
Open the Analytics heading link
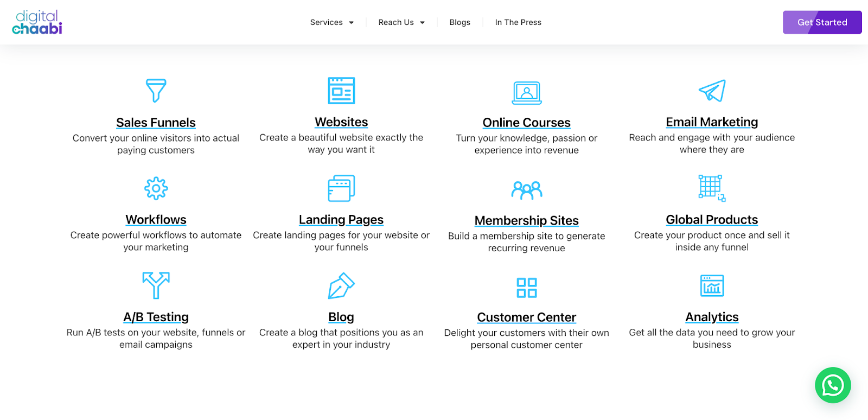[x=712, y=317]
